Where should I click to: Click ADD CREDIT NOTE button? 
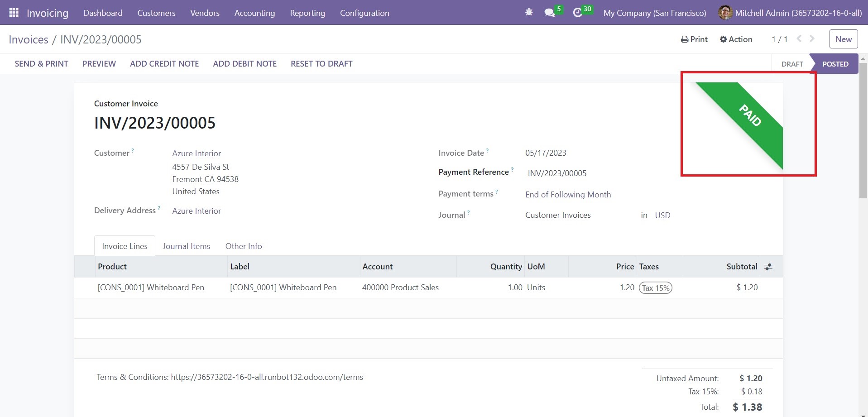point(164,64)
